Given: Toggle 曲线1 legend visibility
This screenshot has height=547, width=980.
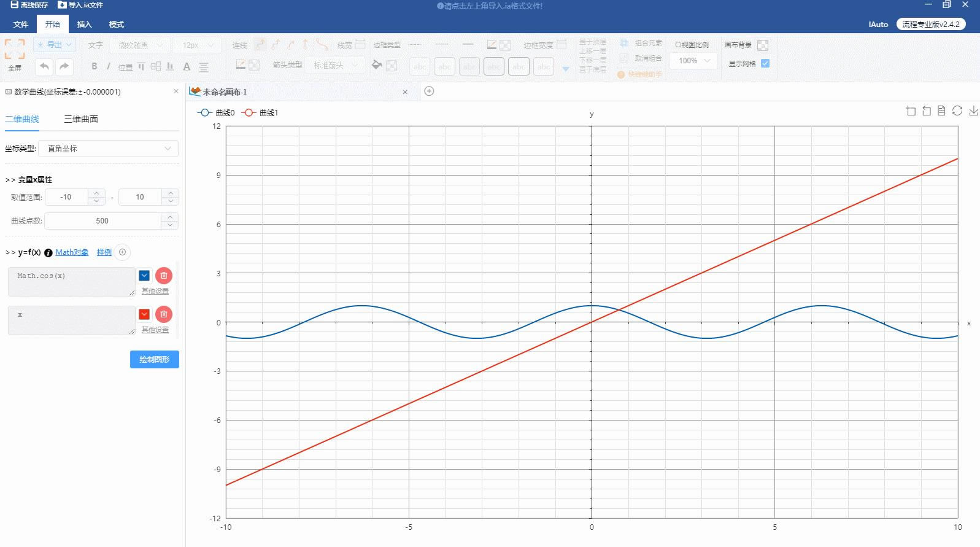Looking at the screenshot, I should tap(260, 112).
